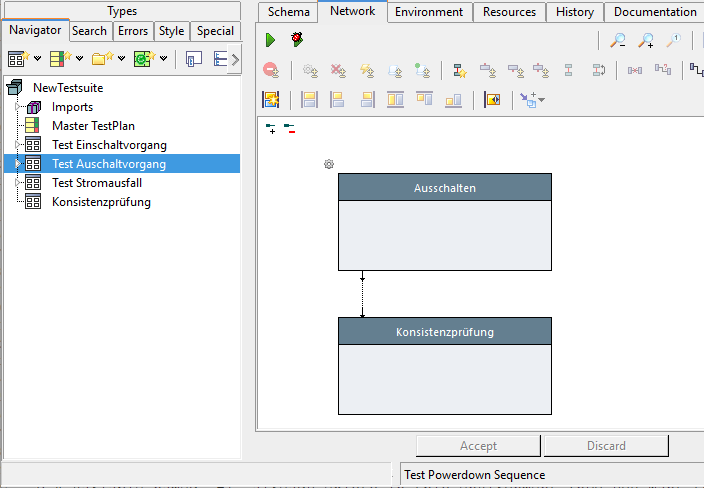Screen dimensions: 704x488
Task: Expand the Test Einschaltvorgang tree node
Action: coord(18,145)
